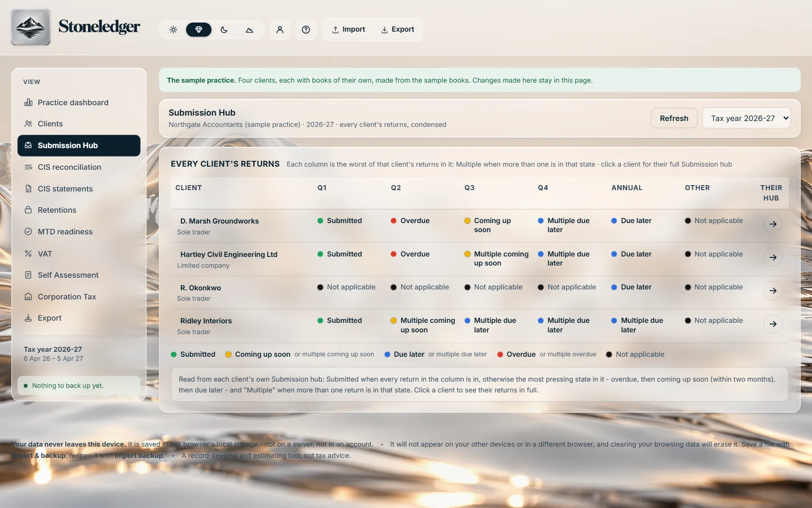This screenshot has height=508, width=812.
Task: Click Ridley Interiors client name
Action: point(206,321)
